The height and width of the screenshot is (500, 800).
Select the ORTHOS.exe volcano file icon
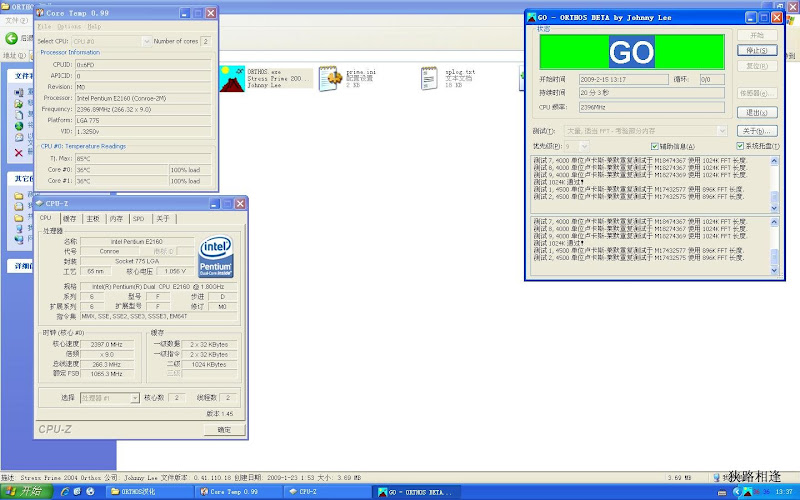(x=232, y=79)
